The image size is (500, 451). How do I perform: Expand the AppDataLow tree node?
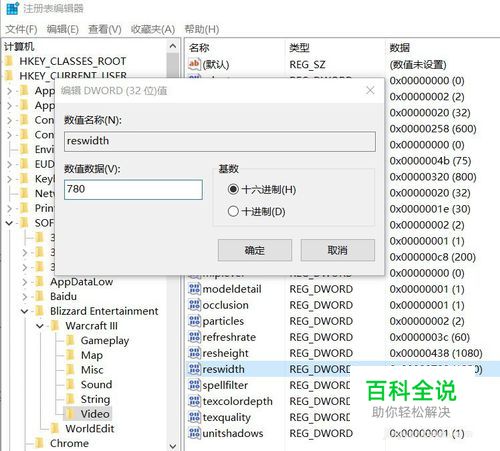point(24,282)
